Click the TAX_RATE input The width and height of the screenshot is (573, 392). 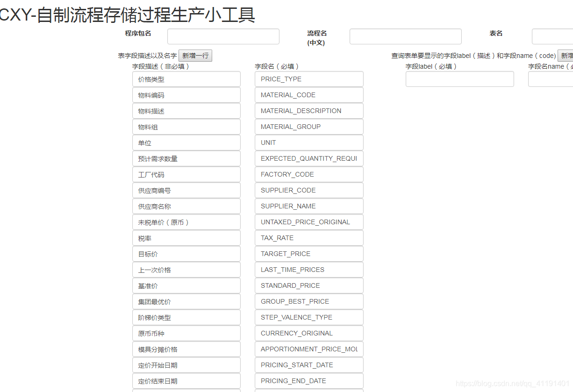(x=309, y=238)
